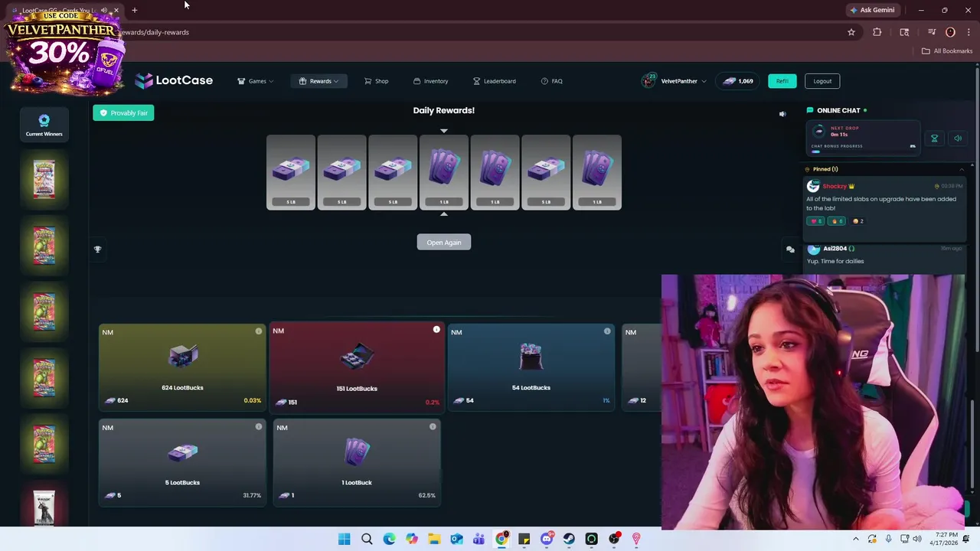Open Discord from the taskbar
This screenshot has width=980, height=551.
(x=547, y=539)
